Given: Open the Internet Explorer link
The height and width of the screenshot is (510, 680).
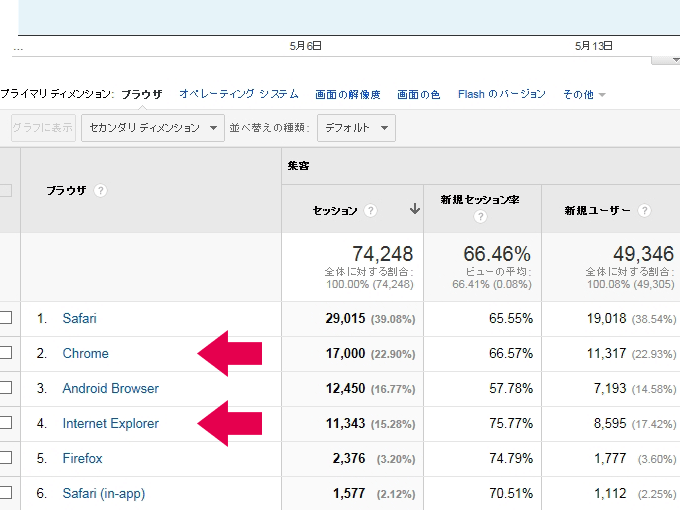Looking at the screenshot, I should pos(111,423).
